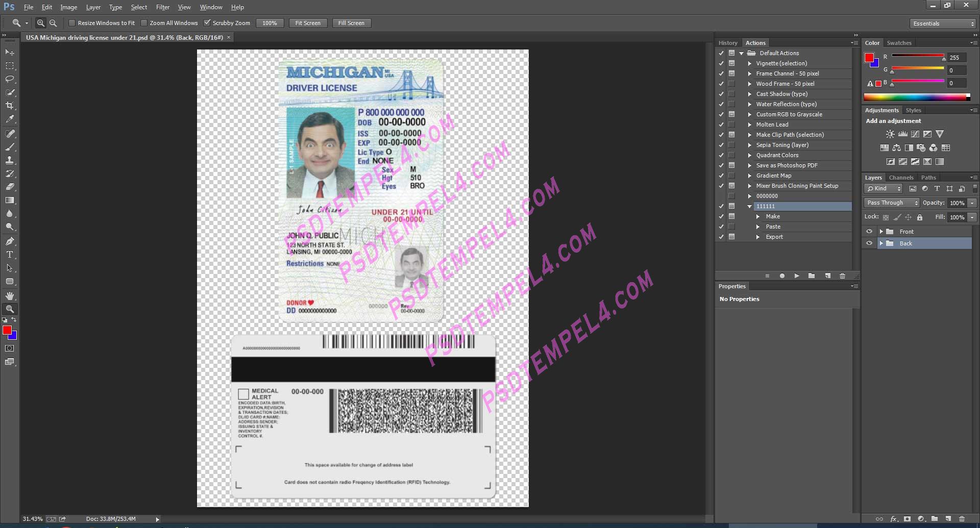The width and height of the screenshot is (980, 528).
Task: Open the Filter menu
Action: tap(162, 7)
